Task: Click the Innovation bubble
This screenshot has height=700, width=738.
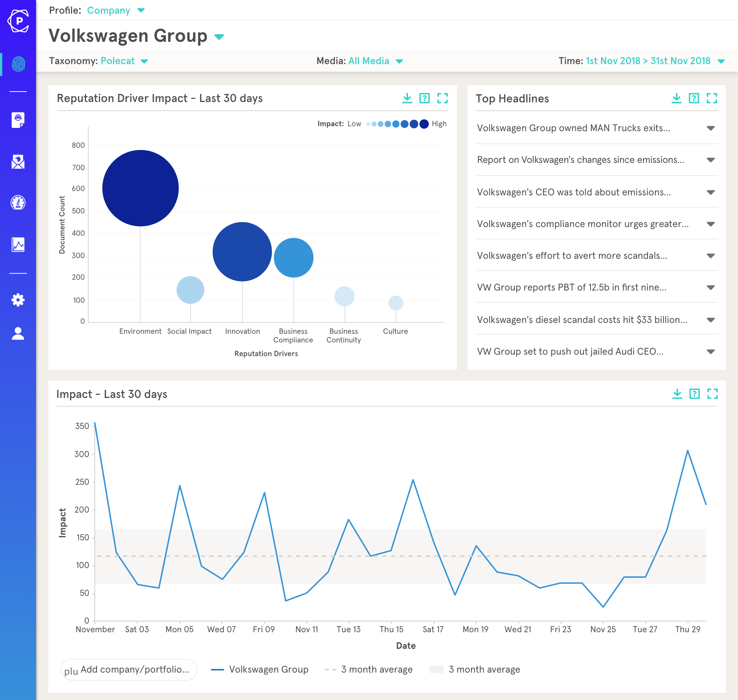Action: pos(242,252)
